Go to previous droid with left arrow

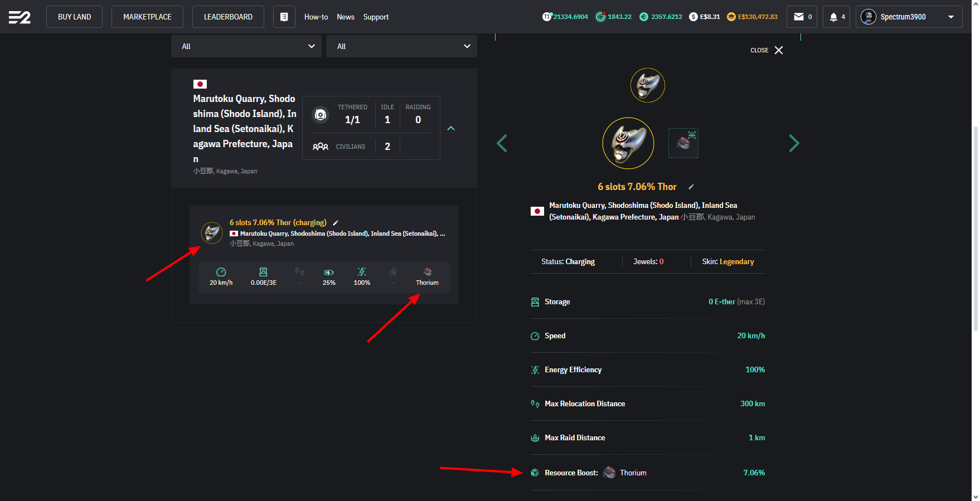point(502,143)
